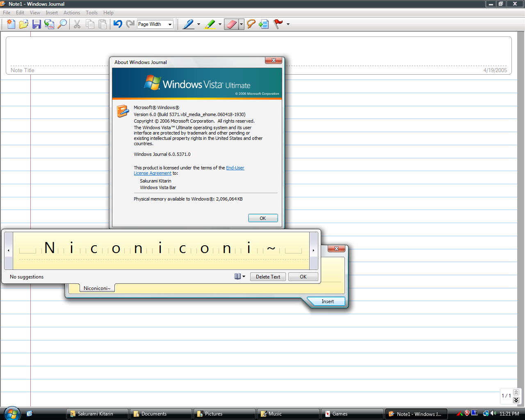Click the volume speaker tray icon
Screen dimensions: 525x420
pos(493,413)
